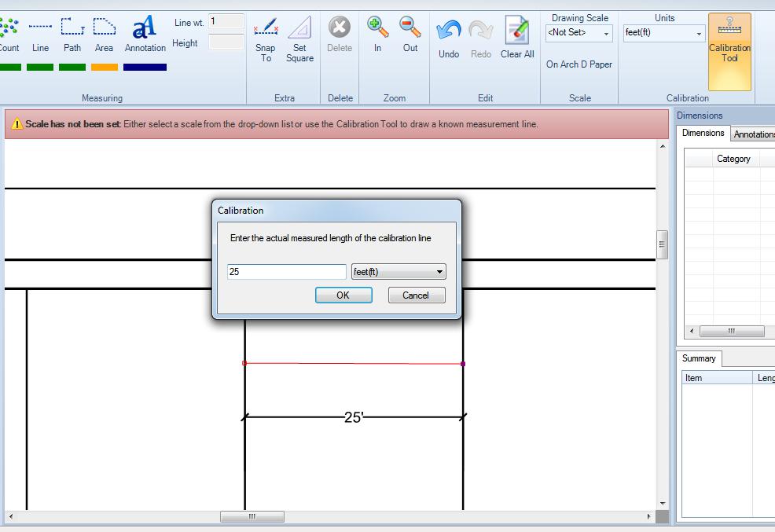Activate the Area measuring tool
The height and width of the screenshot is (532, 775).
pyautogui.click(x=104, y=35)
